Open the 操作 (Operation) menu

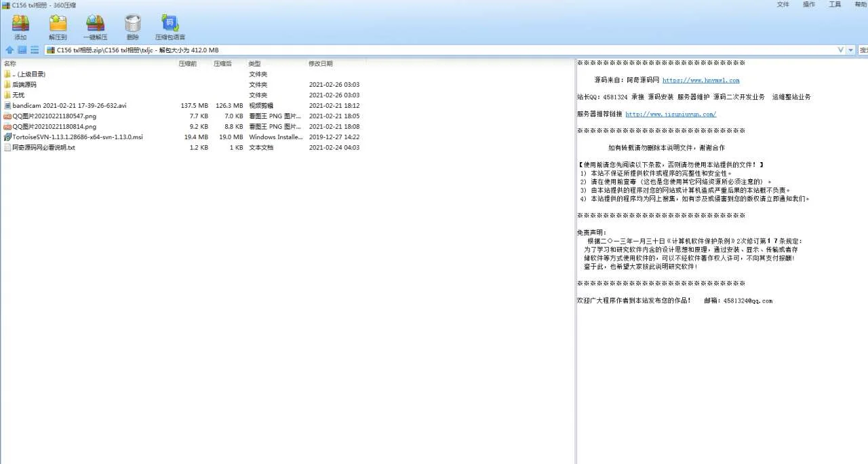tap(808, 5)
